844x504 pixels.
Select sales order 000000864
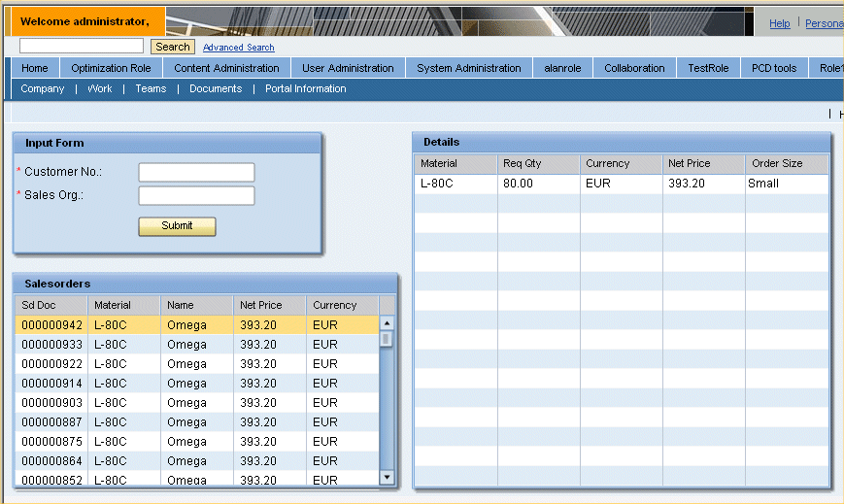[197, 460]
